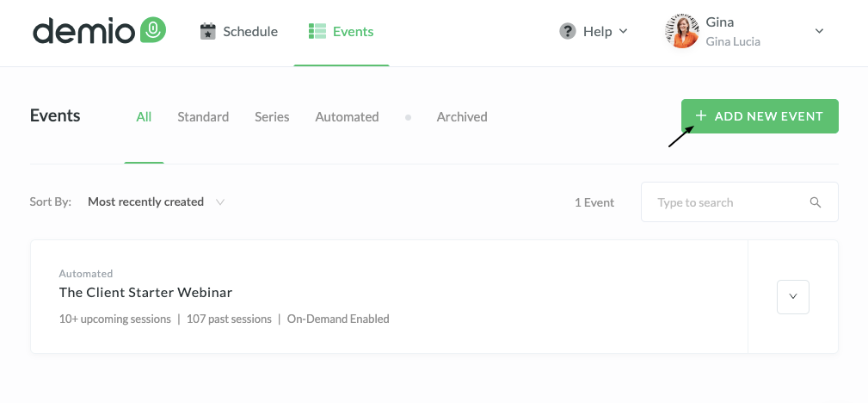
Task: Switch to the Series events tab
Action: (x=272, y=117)
